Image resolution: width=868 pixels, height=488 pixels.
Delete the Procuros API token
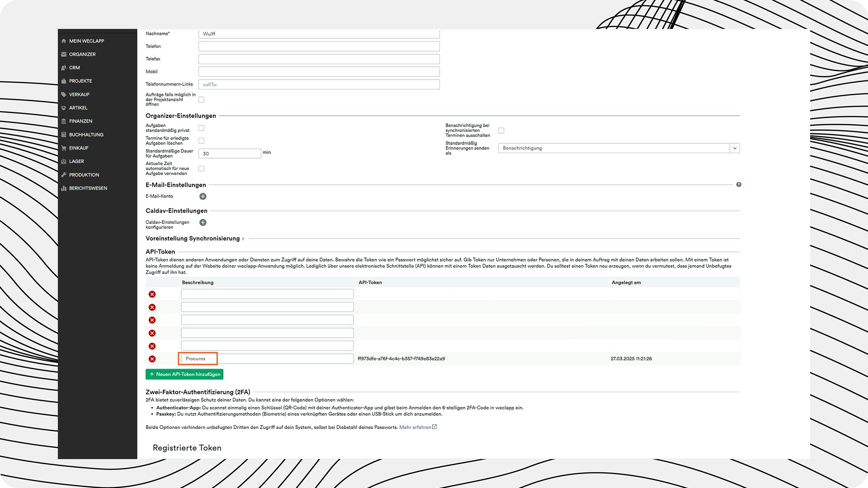pos(152,359)
